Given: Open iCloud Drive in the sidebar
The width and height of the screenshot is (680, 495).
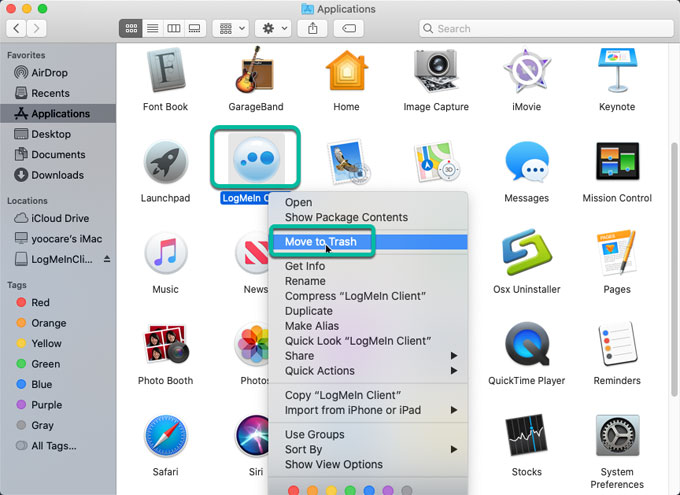Looking at the screenshot, I should 58,218.
